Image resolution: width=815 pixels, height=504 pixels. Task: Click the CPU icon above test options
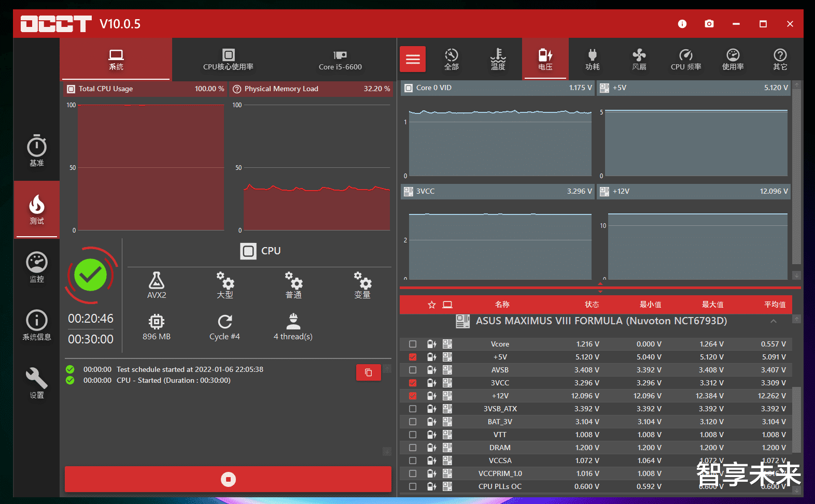tap(248, 251)
